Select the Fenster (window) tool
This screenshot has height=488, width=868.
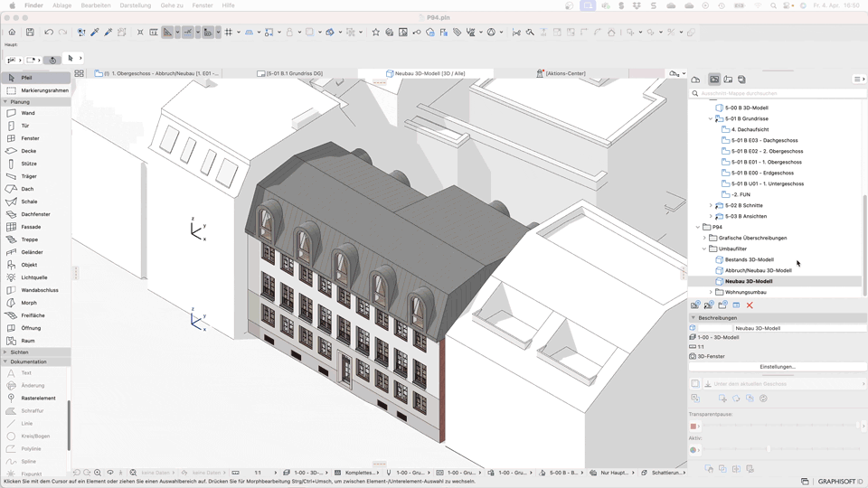35,138
